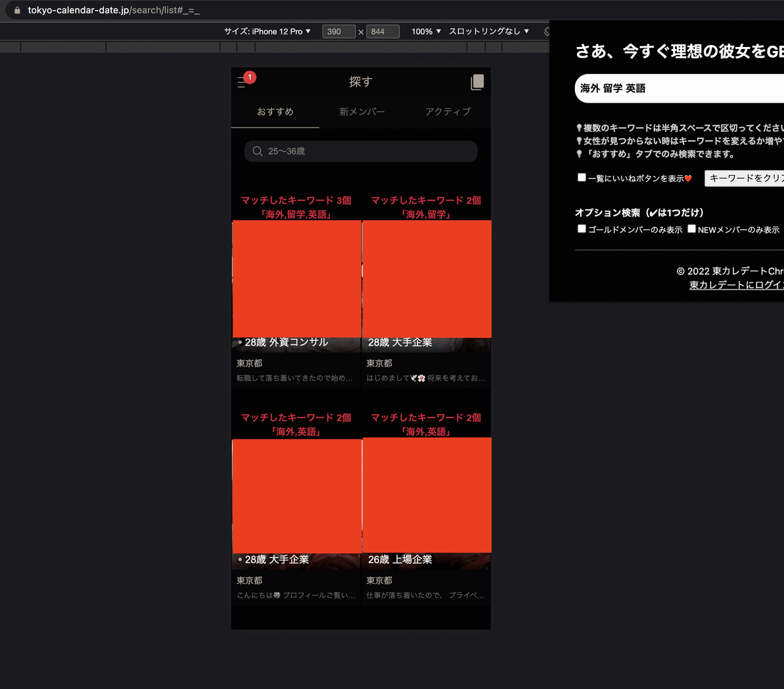Select the おすすめ tab

(x=275, y=112)
